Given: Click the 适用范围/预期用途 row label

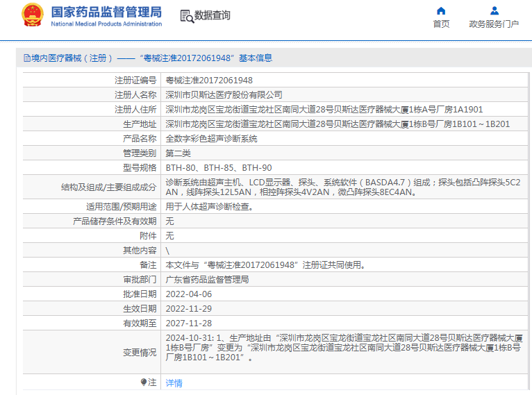Looking at the screenshot, I should (121, 206).
